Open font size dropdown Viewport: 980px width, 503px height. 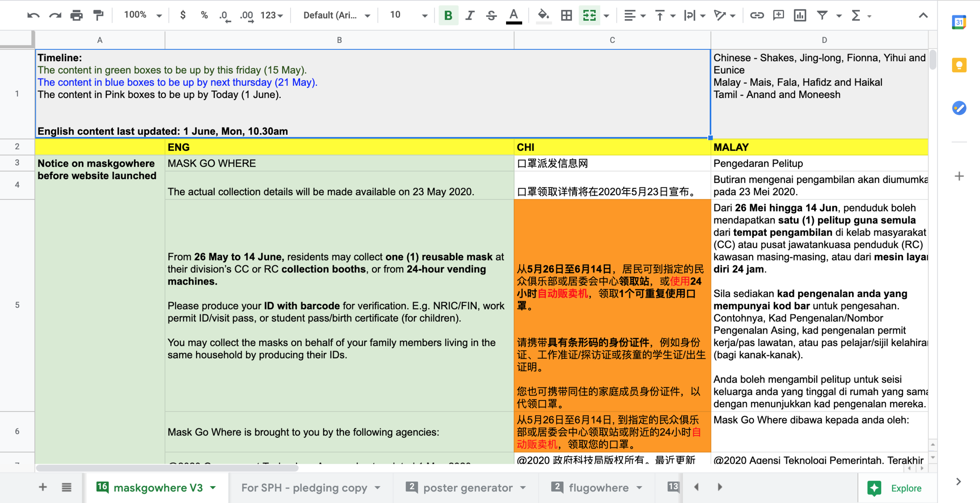coord(408,15)
